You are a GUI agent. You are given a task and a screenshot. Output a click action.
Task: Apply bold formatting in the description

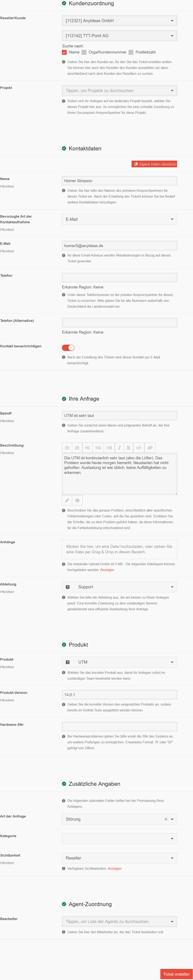coord(128,448)
